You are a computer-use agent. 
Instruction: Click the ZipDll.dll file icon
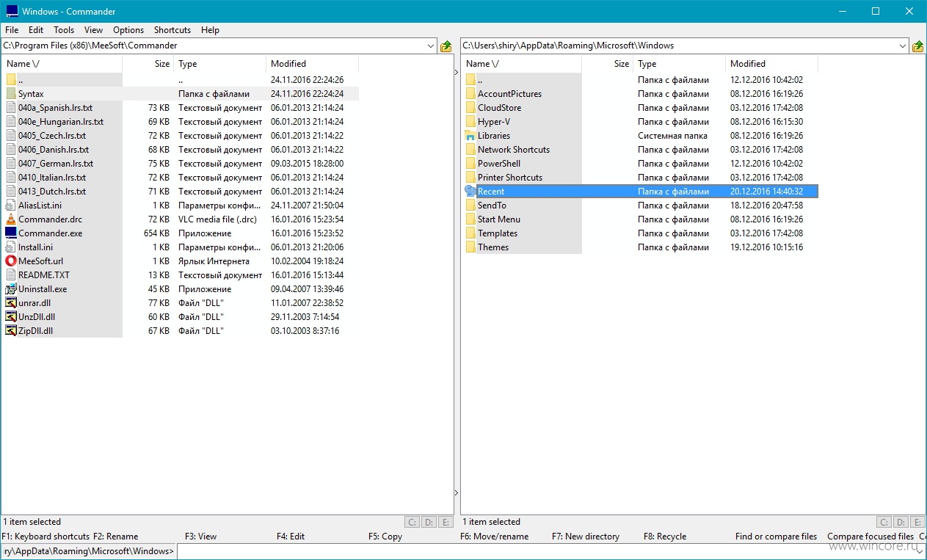(x=11, y=331)
